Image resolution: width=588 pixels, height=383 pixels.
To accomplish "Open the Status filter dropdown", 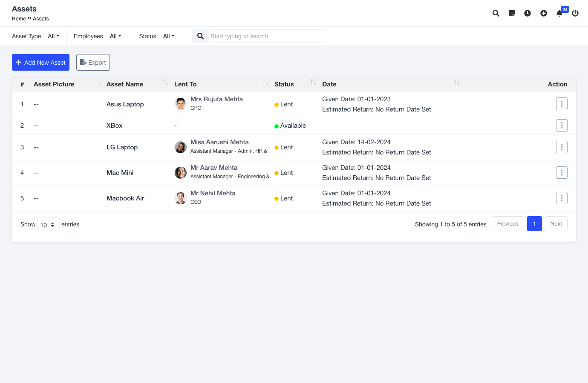I will tap(169, 36).
